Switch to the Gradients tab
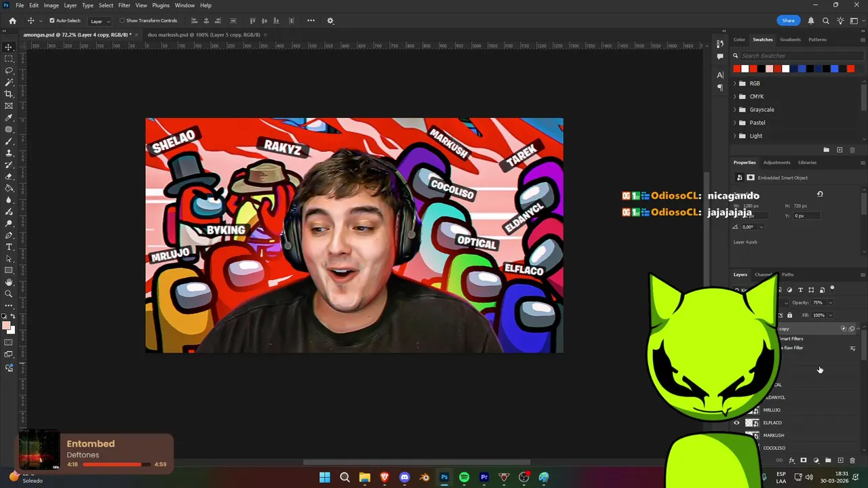Image resolution: width=868 pixels, height=488 pixels. pos(790,39)
